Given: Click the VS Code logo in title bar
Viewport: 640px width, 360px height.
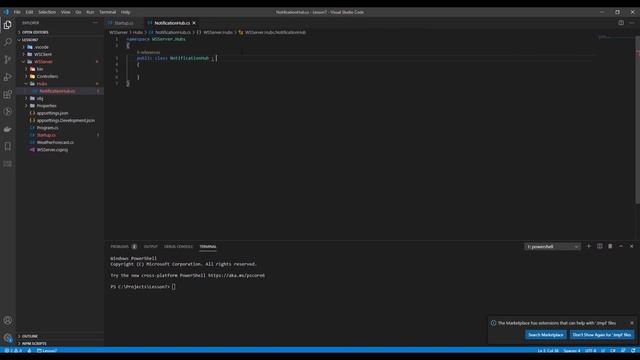Looking at the screenshot, I should click(x=6, y=12).
